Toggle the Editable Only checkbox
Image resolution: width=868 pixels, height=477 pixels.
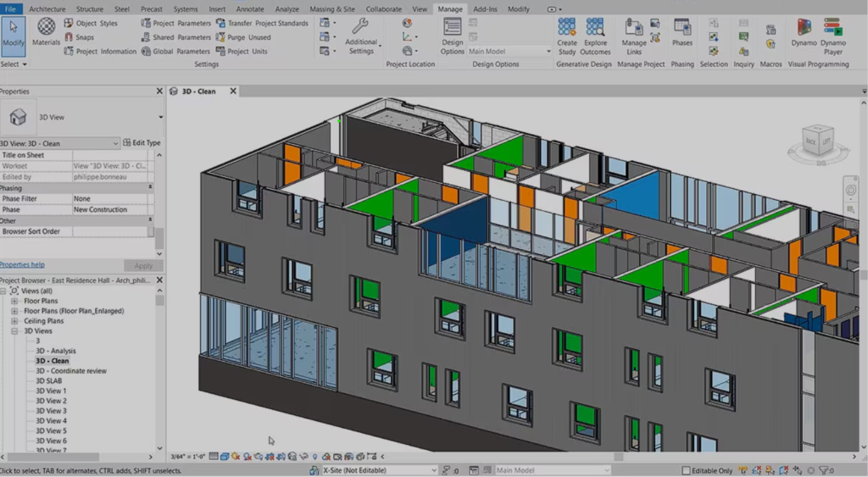pyautogui.click(x=687, y=470)
